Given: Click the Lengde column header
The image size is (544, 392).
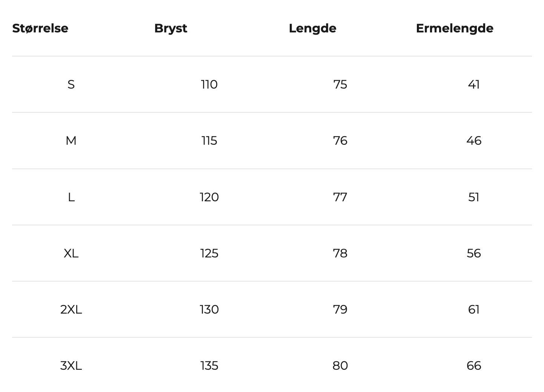Looking at the screenshot, I should tap(312, 28).
